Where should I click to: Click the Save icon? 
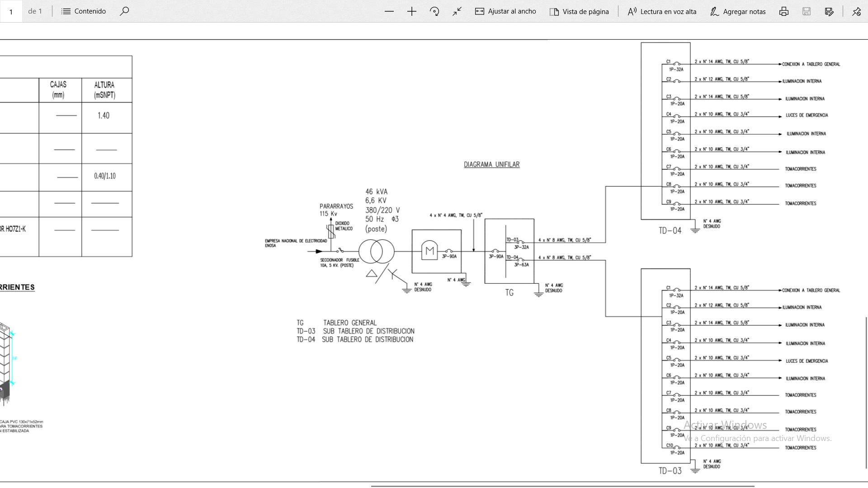(x=807, y=11)
